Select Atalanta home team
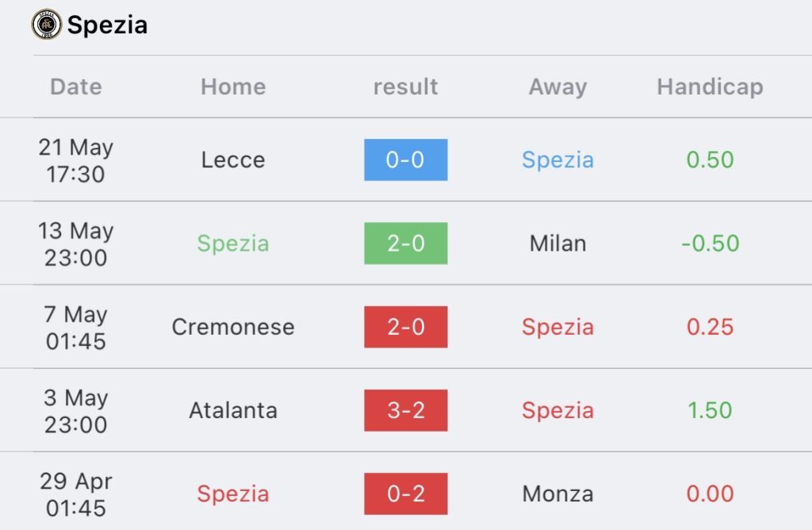Image resolution: width=812 pixels, height=530 pixels. (233, 410)
